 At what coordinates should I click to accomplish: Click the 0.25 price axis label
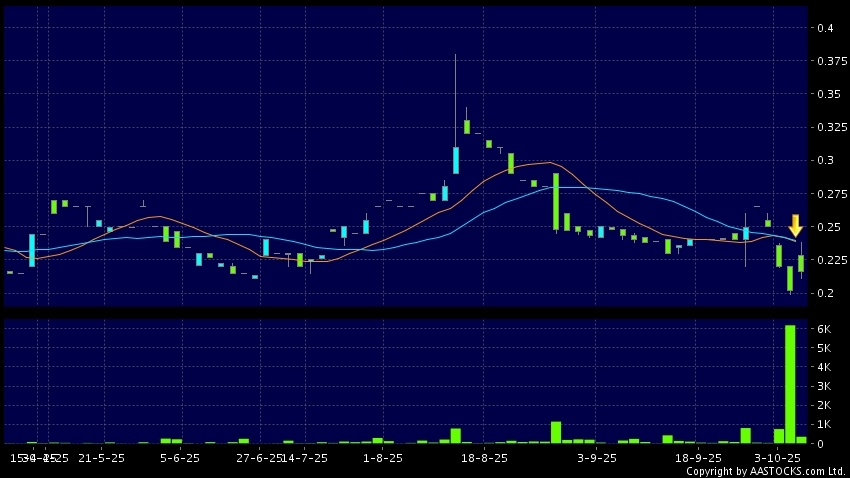(826, 227)
